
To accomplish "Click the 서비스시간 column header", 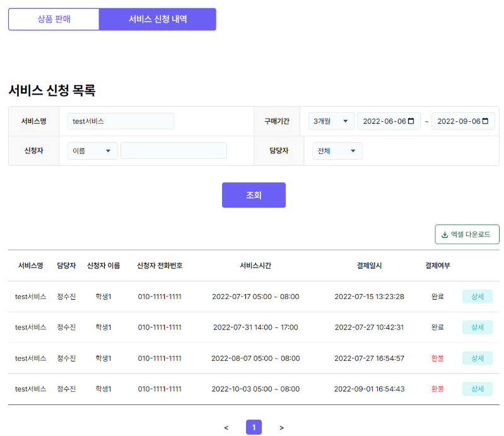I will point(255,266).
